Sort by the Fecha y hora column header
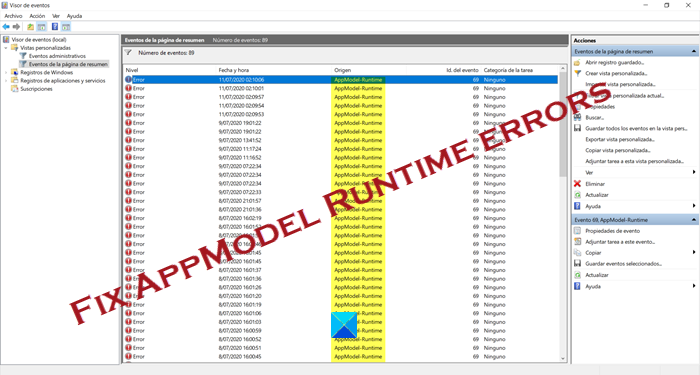The width and height of the screenshot is (700, 375). 274,70
